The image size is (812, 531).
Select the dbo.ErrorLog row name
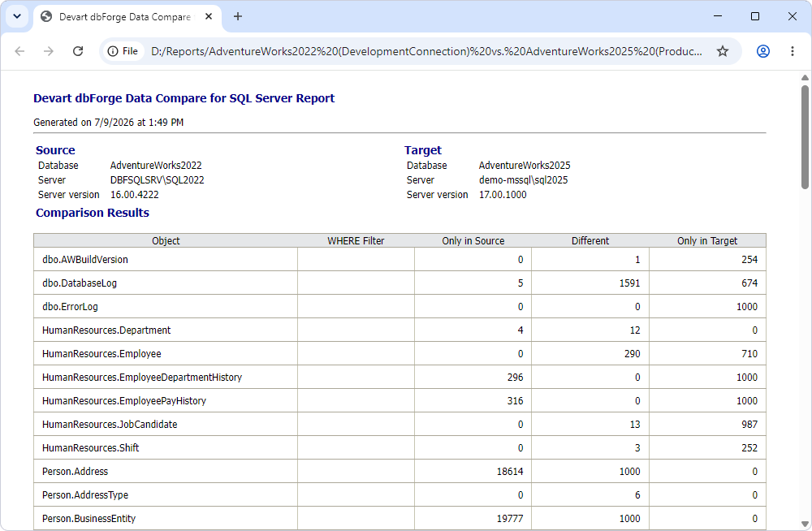point(70,307)
